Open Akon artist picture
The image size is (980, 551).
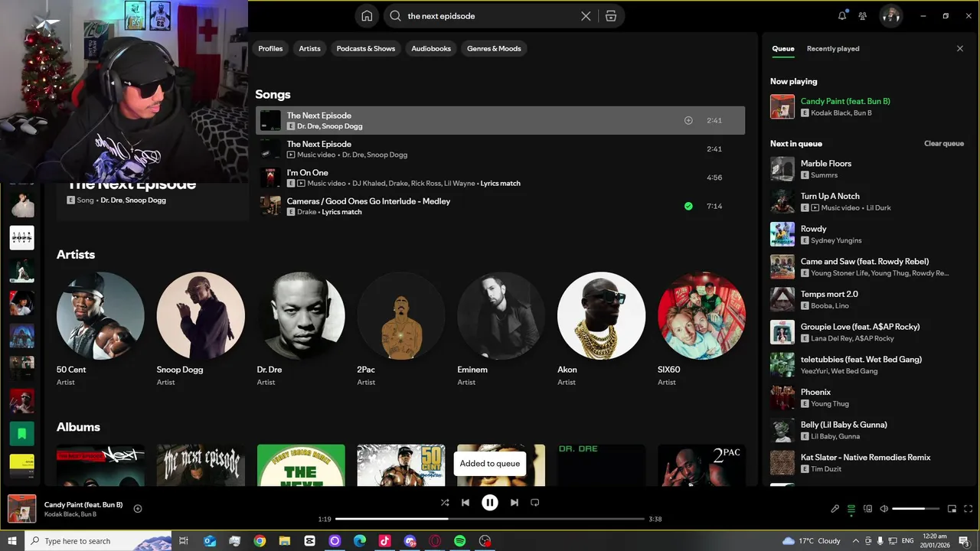click(601, 315)
